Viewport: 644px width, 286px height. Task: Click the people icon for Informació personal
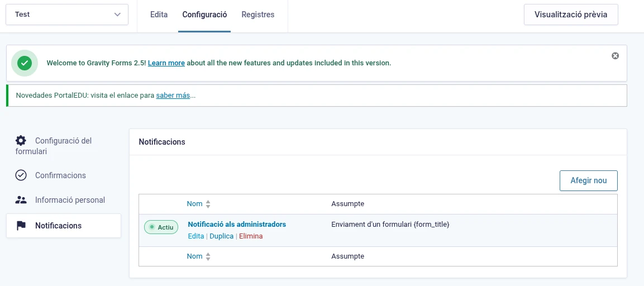pos(21,200)
